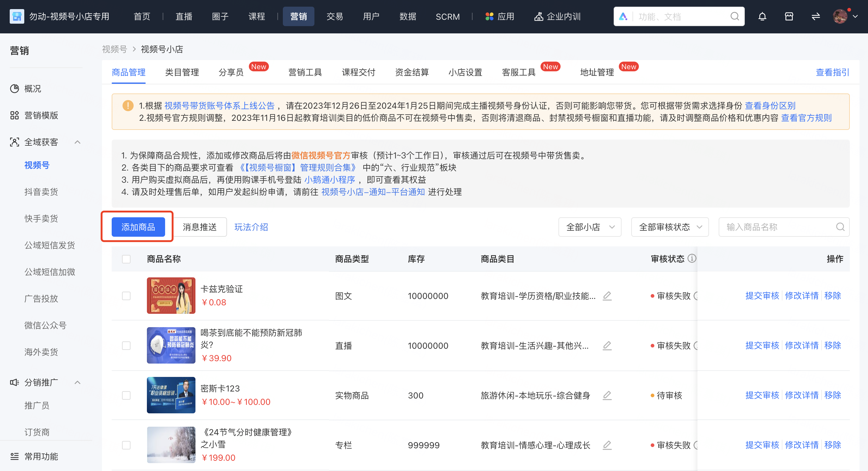Click the 常用功能 list icon
Viewport: 868px width, 471px height.
15,456
